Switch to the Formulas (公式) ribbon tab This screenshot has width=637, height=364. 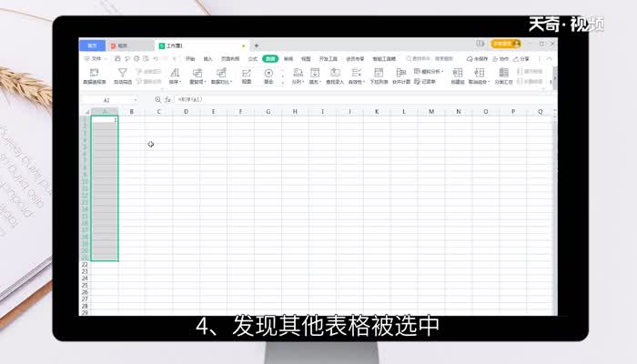tap(253, 59)
